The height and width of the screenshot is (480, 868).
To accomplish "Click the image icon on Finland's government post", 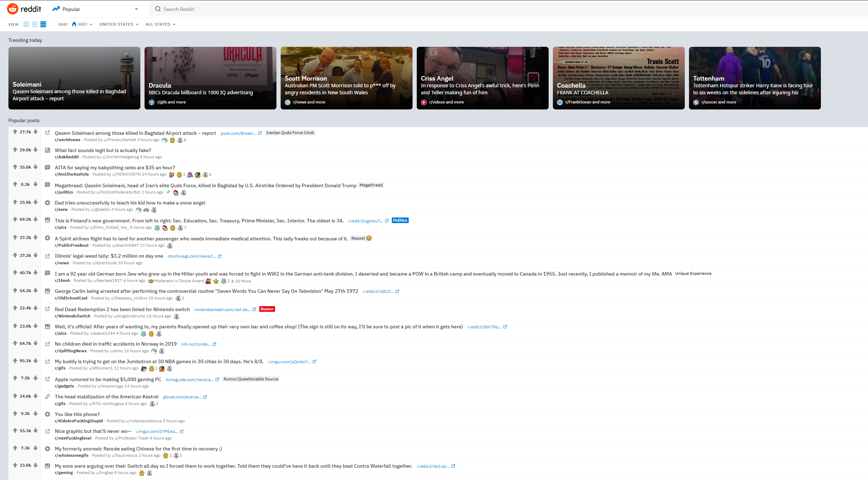I will click(47, 220).
